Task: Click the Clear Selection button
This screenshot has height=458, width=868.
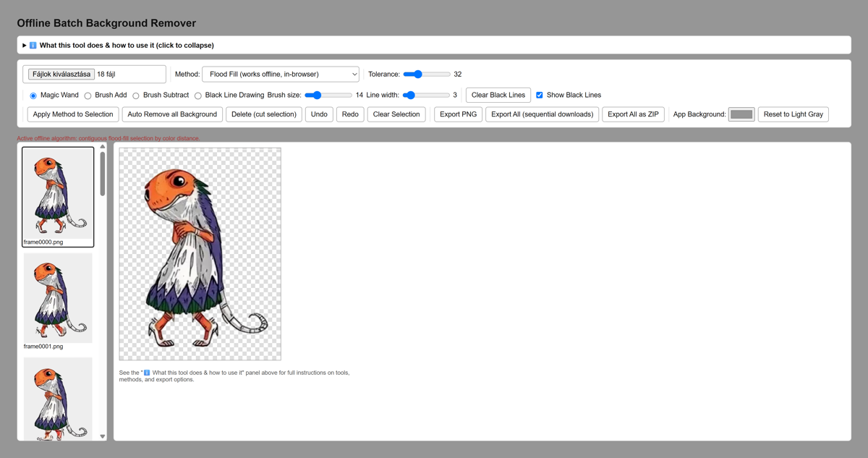Action: click(396, 114)
